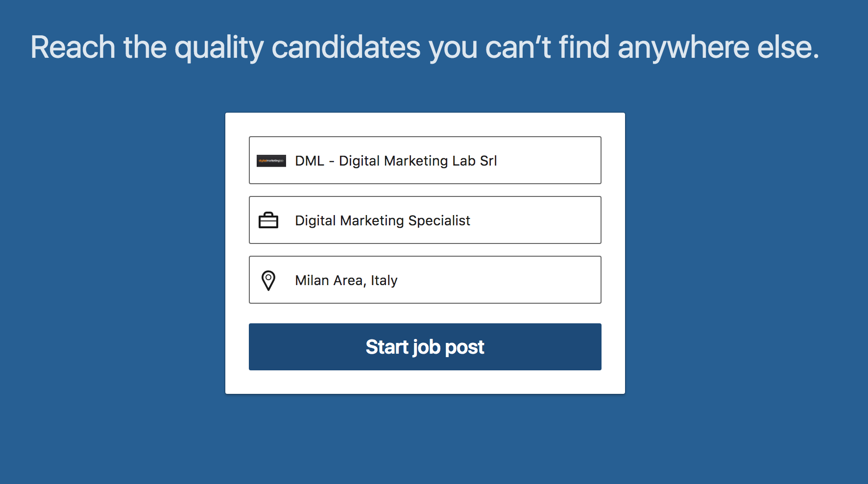Focus the location input field
The image size is (868, 484).
pos(425,280)
